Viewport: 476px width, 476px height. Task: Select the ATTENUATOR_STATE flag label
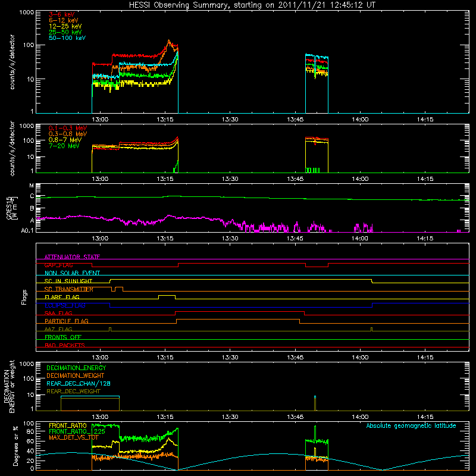72,257
